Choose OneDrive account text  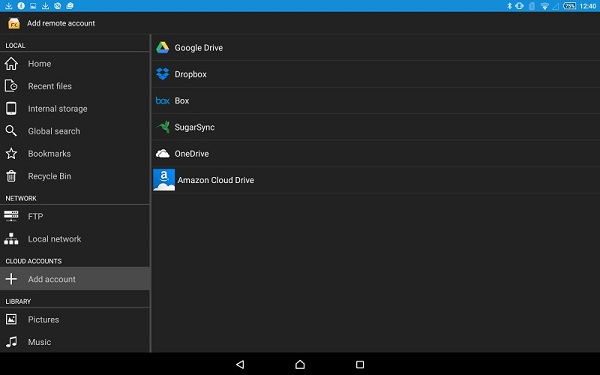point(192,153)
